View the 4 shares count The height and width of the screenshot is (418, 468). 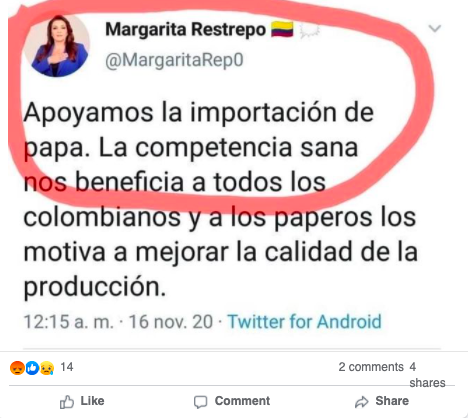[x=427, y=375]
